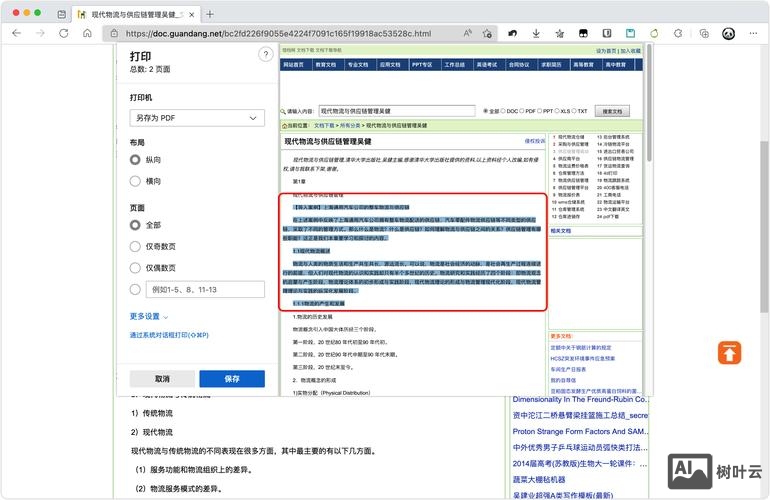The image size is (770, 500).
Task: Click the browser forward arrow
Action: 40,33
